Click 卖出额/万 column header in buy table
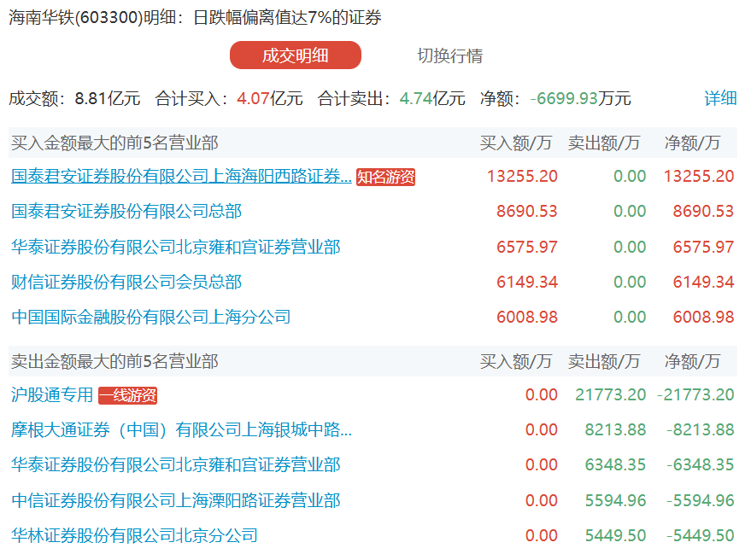Viewport: 751px width, 560px height. [x=603, y=143]
